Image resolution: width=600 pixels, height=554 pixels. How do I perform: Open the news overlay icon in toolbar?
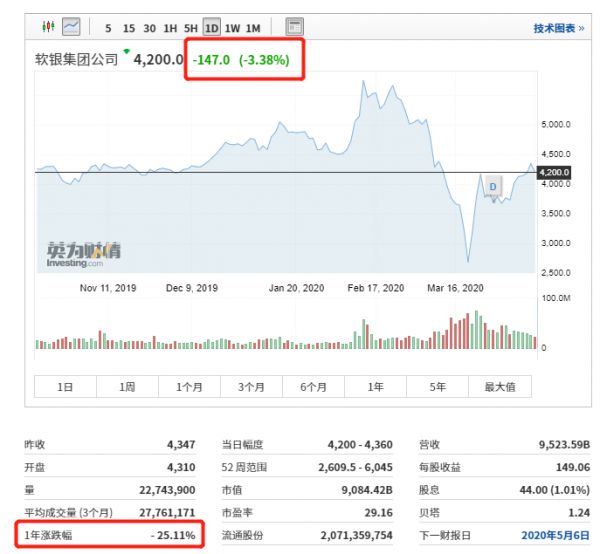(294, 27)
